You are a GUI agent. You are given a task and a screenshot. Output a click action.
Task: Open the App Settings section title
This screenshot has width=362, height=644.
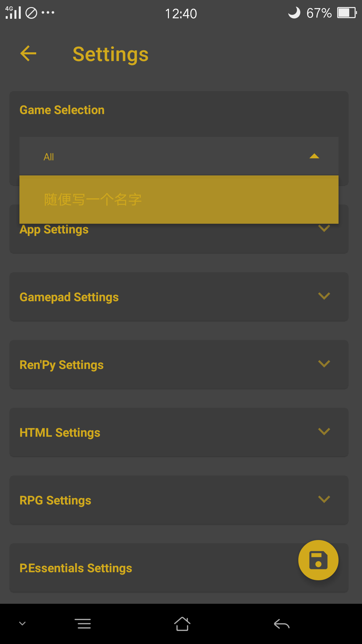(x=54, y=230)
